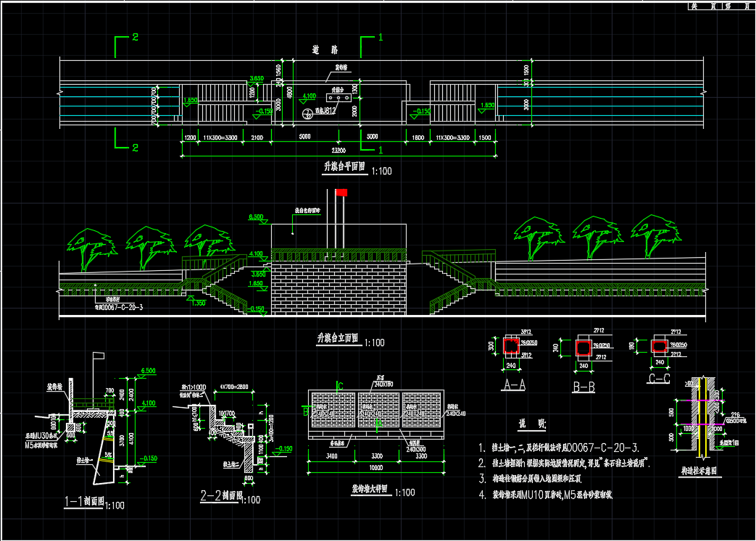756x541 pixels.
Task: Click the 4.100 elevation mark in the plan view
Action: (x=309, y=96)
